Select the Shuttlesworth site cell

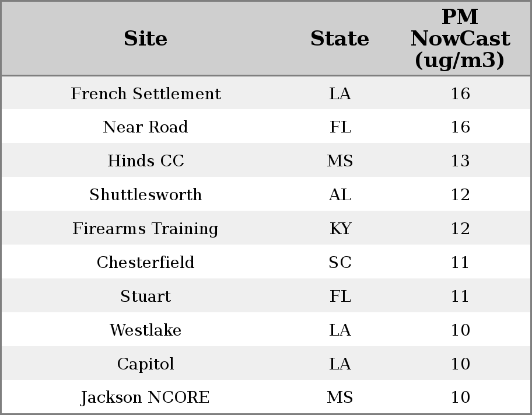(146, 194)
